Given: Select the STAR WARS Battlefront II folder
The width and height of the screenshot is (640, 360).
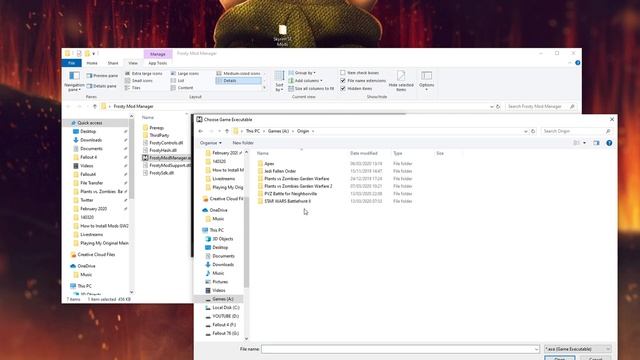Looking at the screenshot, I should tap(287, 201).
